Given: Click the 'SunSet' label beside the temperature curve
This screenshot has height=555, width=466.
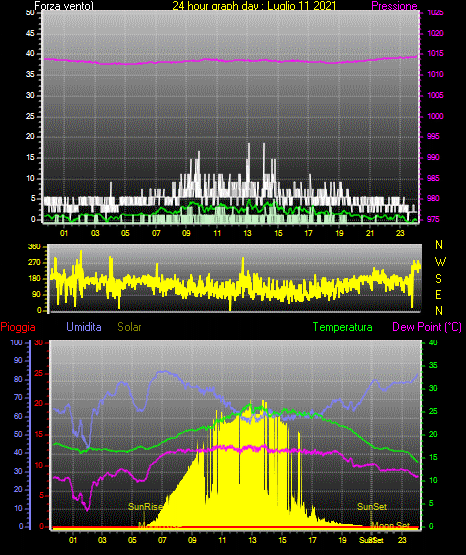Looking at the screenshot, I should [x=372, y=507].
